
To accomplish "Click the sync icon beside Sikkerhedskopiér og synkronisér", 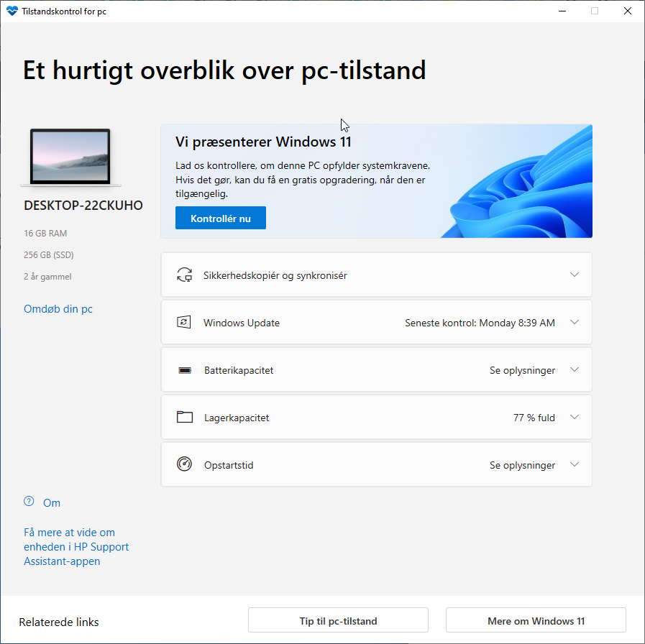I will (185, 275).
